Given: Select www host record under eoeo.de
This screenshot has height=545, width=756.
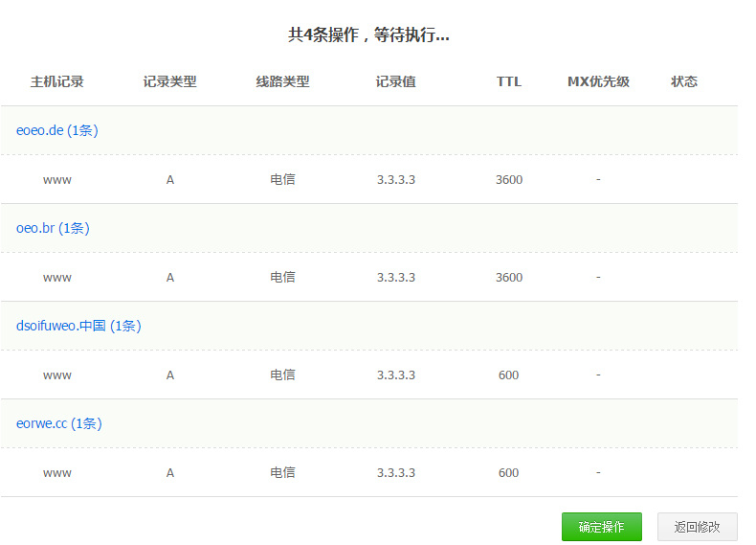Looking at the screenshot, I should tap(56, 180).
